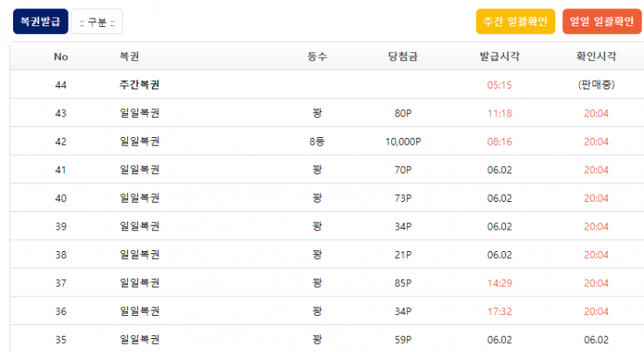Click the 59P prize amount
The image size is (644, 352).
pyautogui.click(x=403, y=340)
